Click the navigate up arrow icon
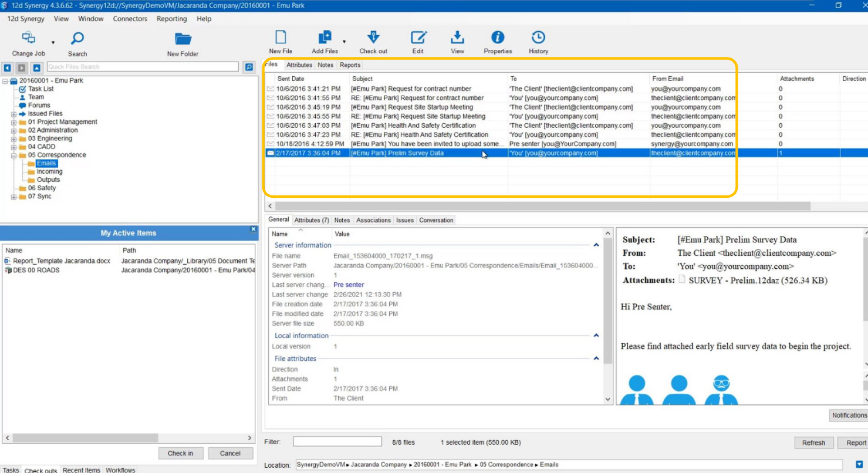The image size is (868, 473). [36, 67]
